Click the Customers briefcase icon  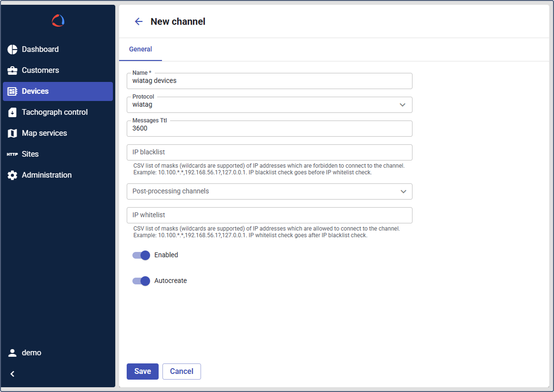12,70
